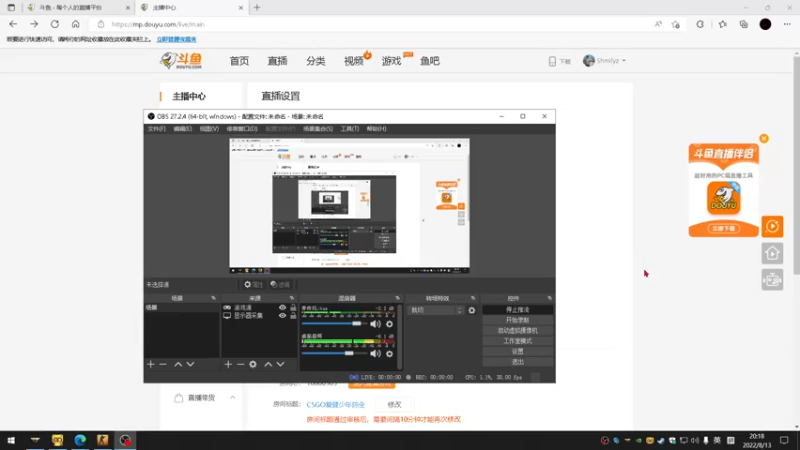
Task: Toggle the lock on the display capture source
Action: tap(293, 316)
